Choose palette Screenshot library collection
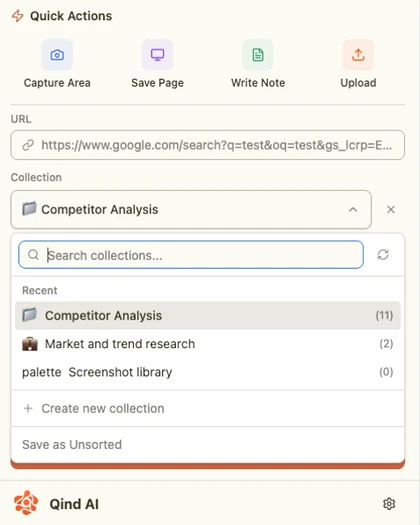The height and width of the screenshot is (525, 420). [208, 372]
